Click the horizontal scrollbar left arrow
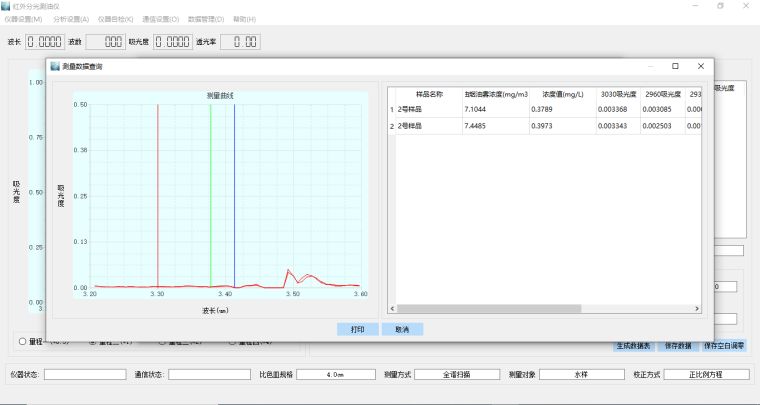The width and height of the screenshot is (760, 405). click(x=392, y=310)
